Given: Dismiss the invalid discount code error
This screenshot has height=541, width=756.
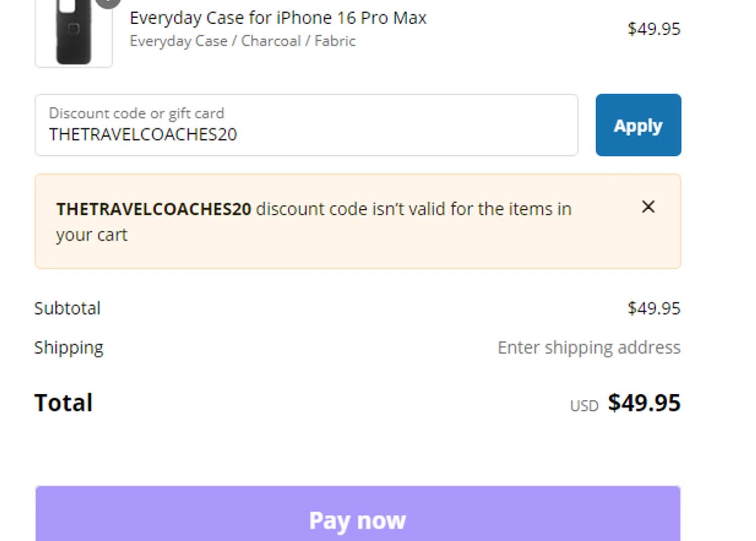Looking at the screenshot, I should click(x=648, y=207).
